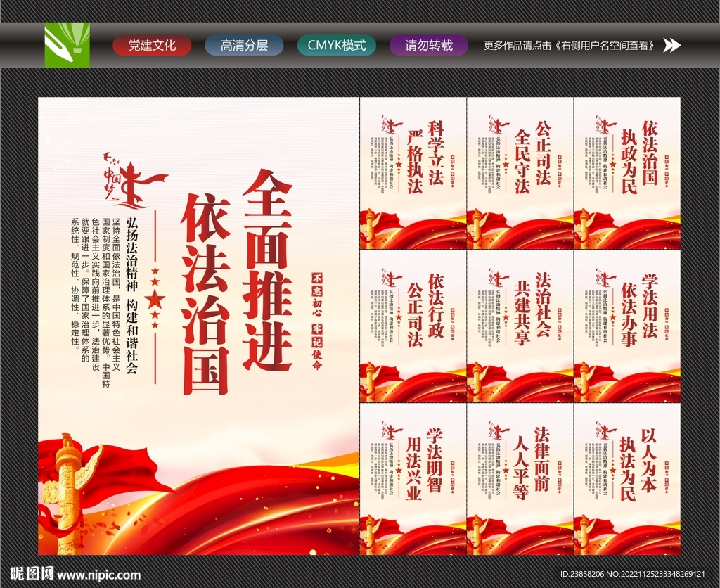This screenshot has height=588, width=720.
Task: Open the 公正司法 全民守法 poster
Action: tap(520, 173)
